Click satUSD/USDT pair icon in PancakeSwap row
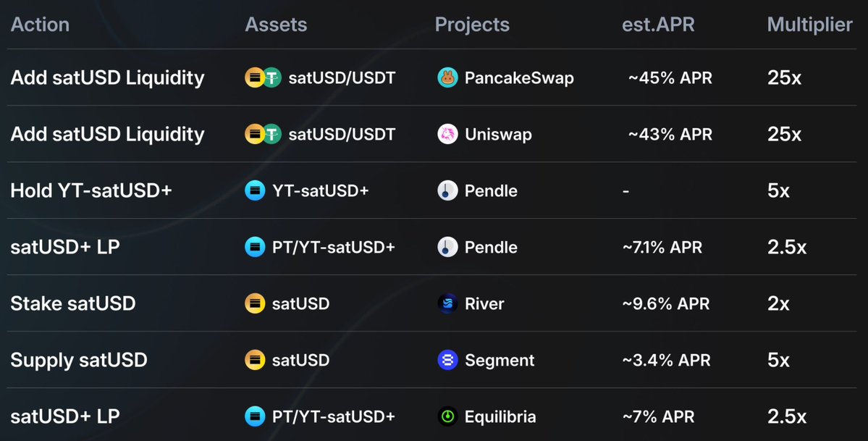Viewport: 868px width, 441px height. pyautogui.click(x=262, y=78)
